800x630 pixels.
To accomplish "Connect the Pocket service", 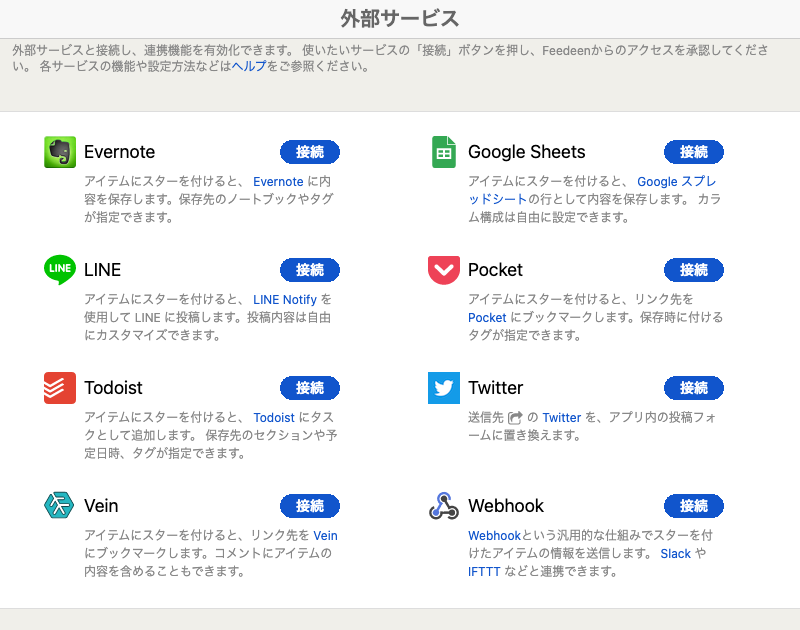I will pos(694,270).
